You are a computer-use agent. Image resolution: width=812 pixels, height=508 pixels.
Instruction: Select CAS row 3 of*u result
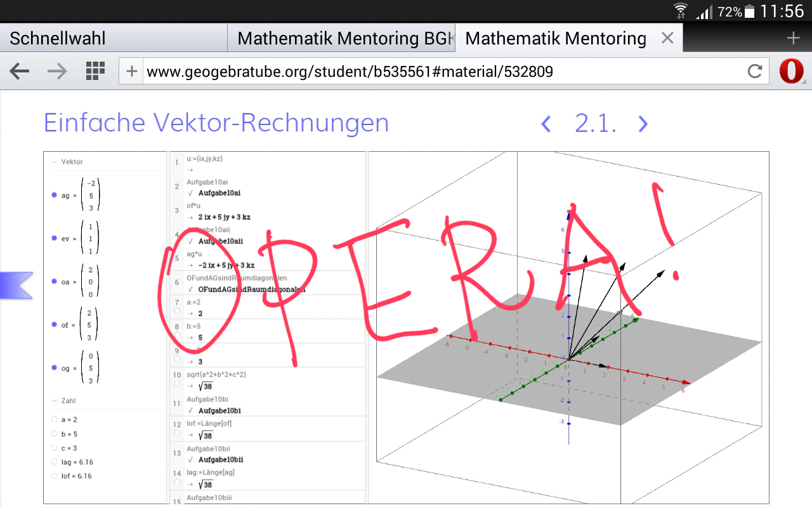pos(268,211)
